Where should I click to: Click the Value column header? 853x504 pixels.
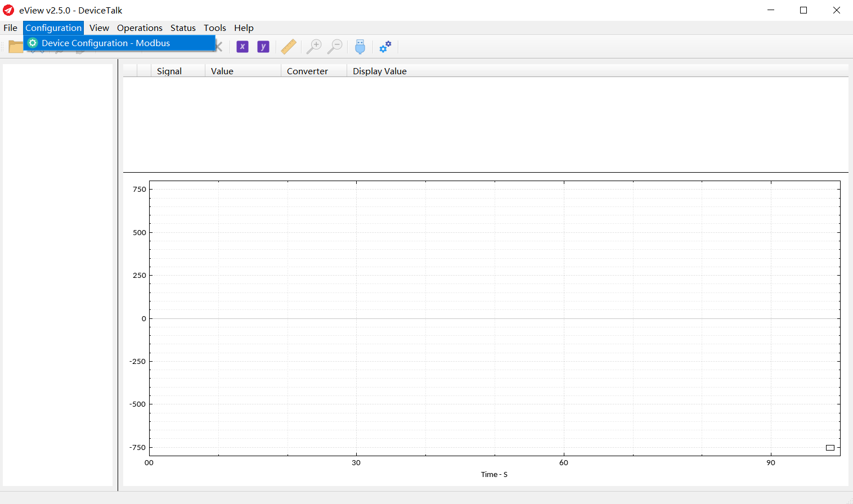point(243,71)
